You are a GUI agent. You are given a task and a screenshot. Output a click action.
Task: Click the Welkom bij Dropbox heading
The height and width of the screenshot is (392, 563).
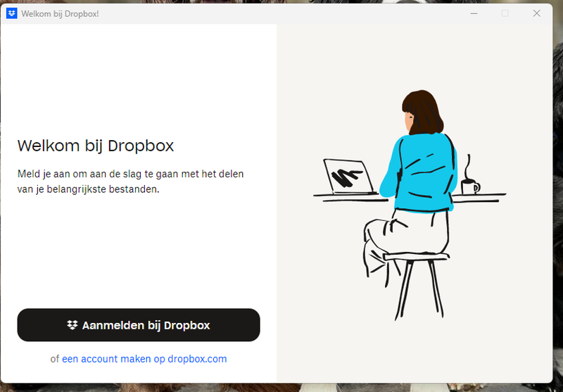(x=96, y=146)
